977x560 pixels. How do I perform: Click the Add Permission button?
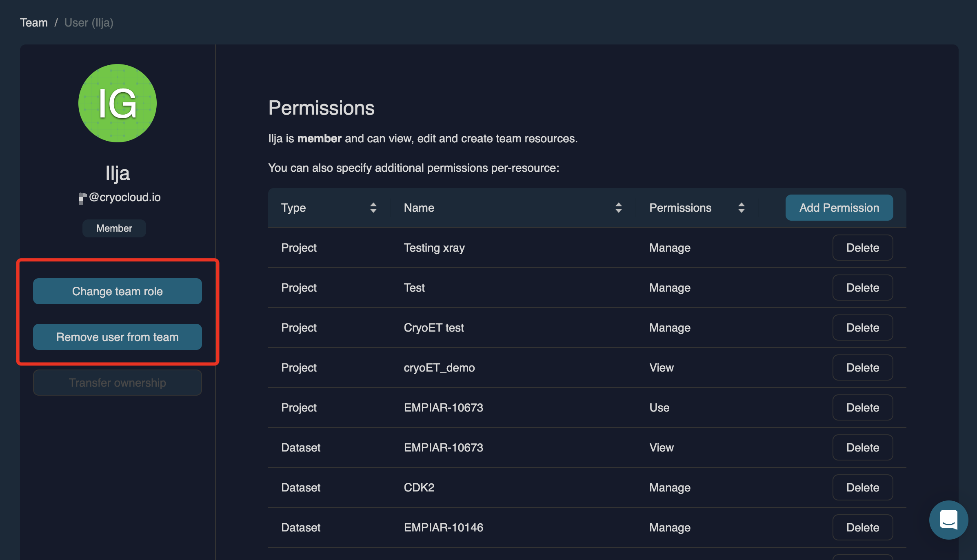coord(839,208)
